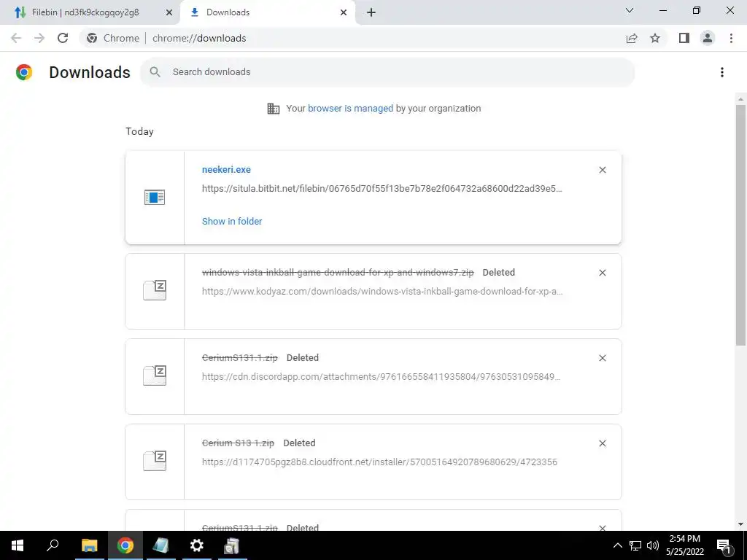Open the volume tray icon
The width and height of the screenshot is (747, 560).
coord(653,545)
